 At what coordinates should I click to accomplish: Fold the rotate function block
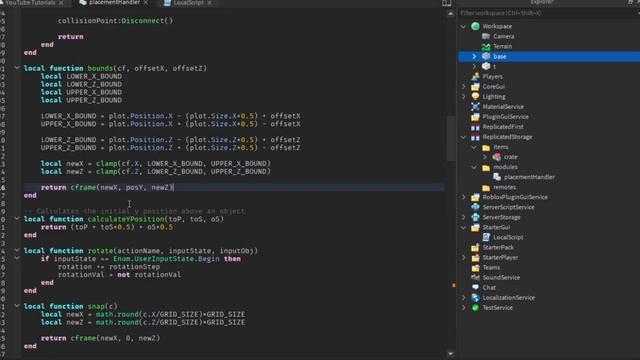[x=17, y=250]
